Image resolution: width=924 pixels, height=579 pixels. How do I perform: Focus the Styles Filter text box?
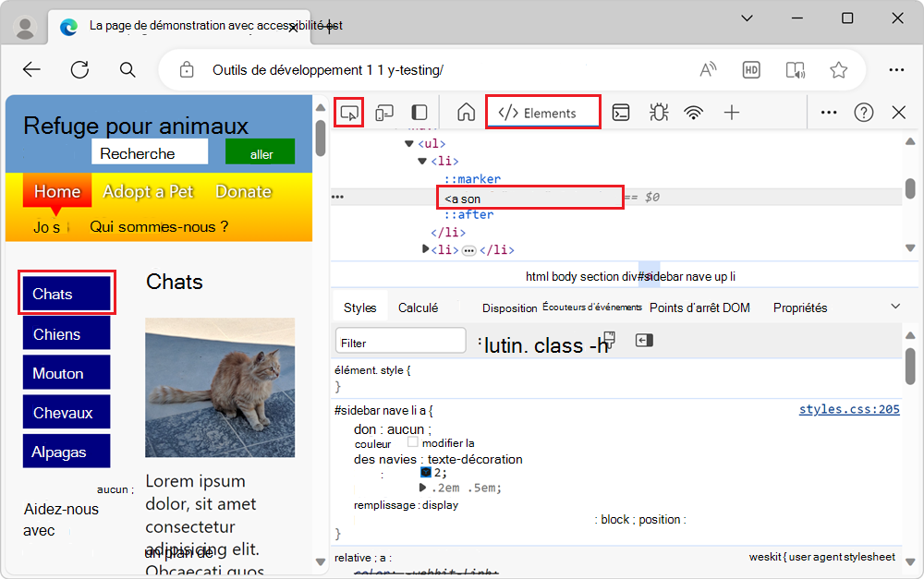[x=401, y=341]
